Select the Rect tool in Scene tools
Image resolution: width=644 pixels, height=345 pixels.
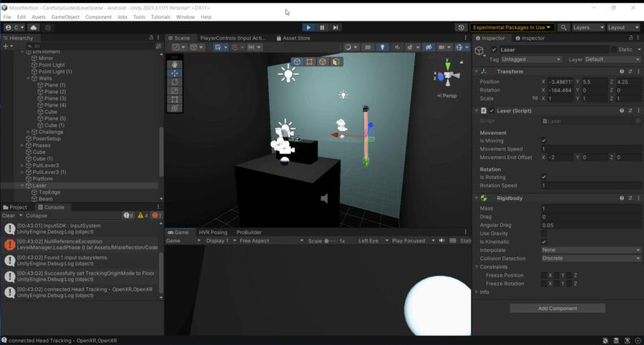(175, 99)
